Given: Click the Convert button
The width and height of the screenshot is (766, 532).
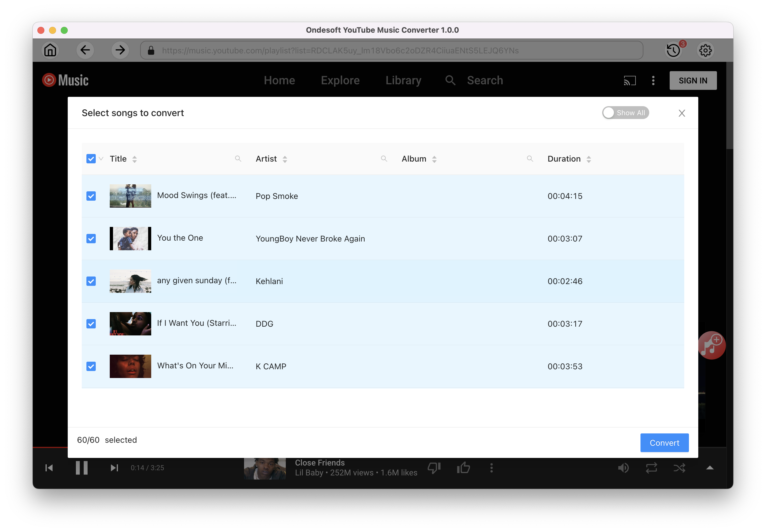Looking at the screenshot, I should pos(665,442).
